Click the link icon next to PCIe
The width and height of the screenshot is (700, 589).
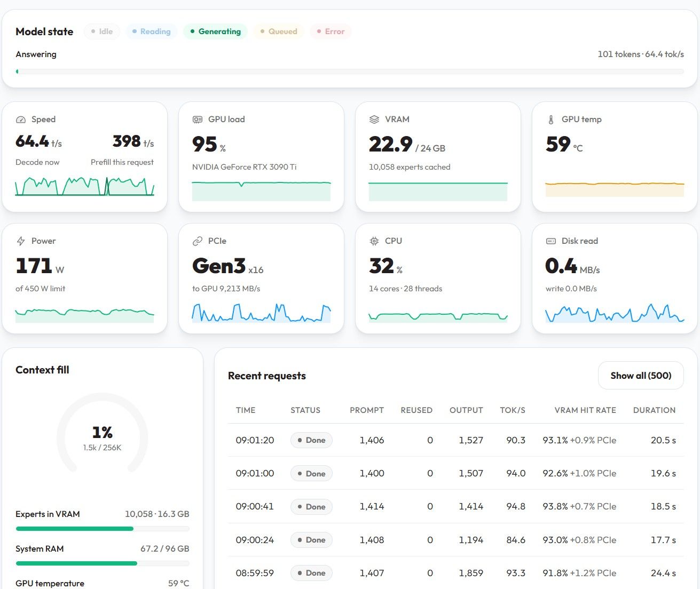click(x=198, y=241)
